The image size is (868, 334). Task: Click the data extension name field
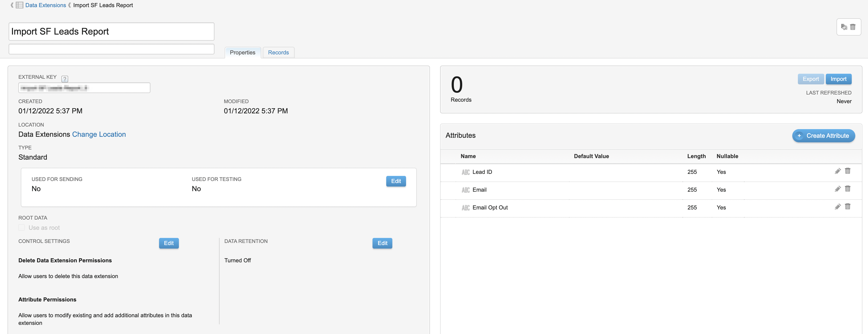(x=111, y=31)
